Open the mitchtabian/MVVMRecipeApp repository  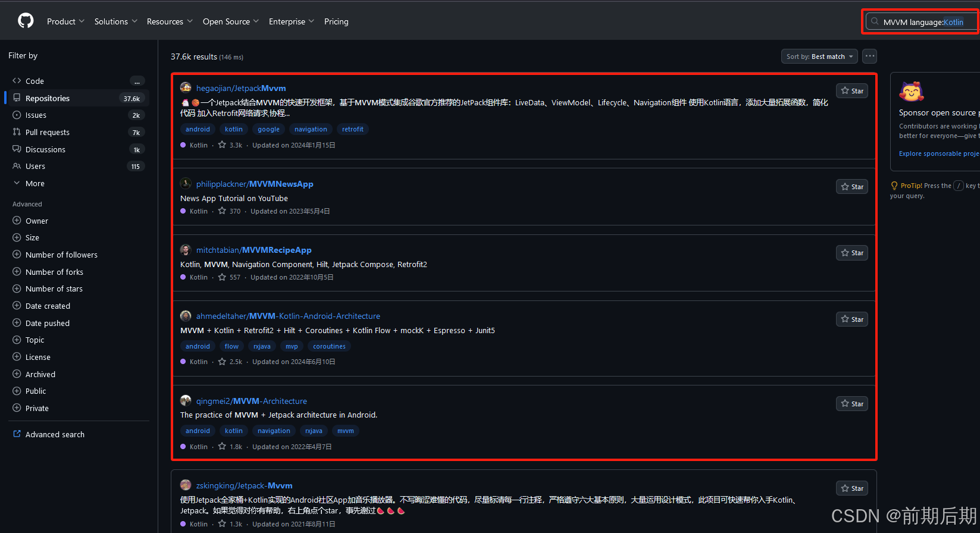[x=254, y=250]
